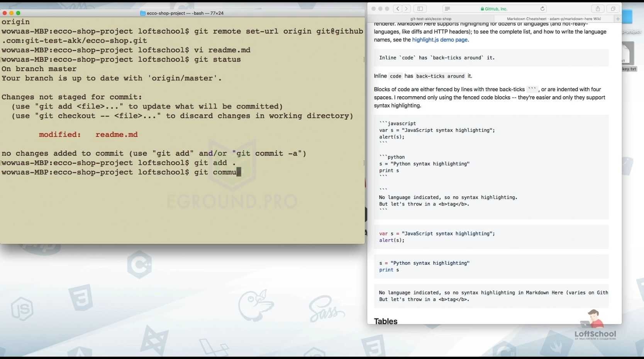Viewport: 644px width, 359px height.
Task: Zoom the Safari window with the third traffic-light button
Action: tap(387, 9)
